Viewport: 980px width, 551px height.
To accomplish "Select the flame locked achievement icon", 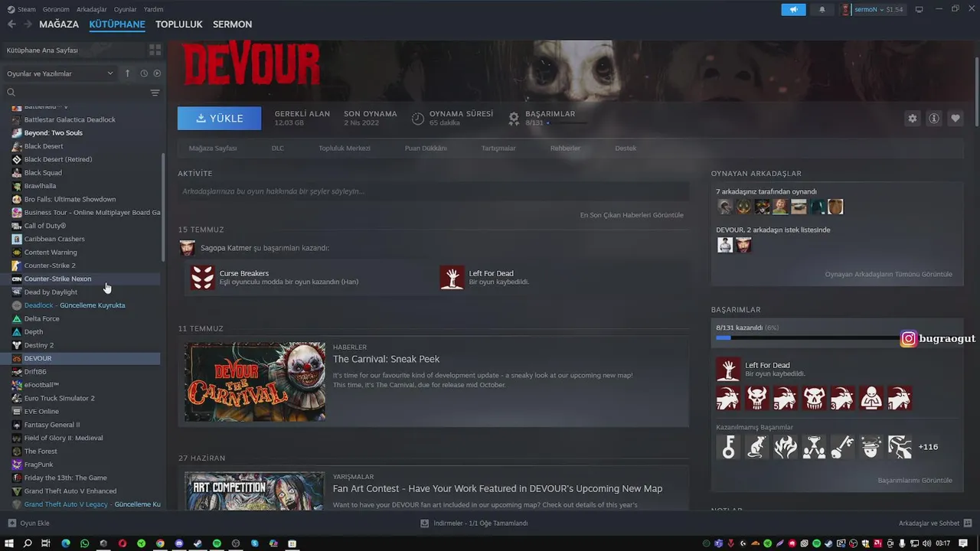I will (x=785, y=447).
